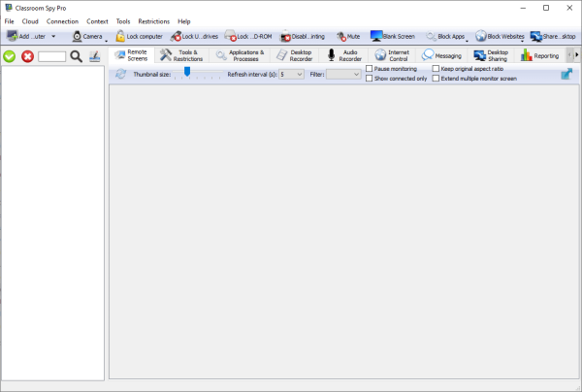Click the Mute toolbar button
The image size is (582, 392).
tap(347, 36)
